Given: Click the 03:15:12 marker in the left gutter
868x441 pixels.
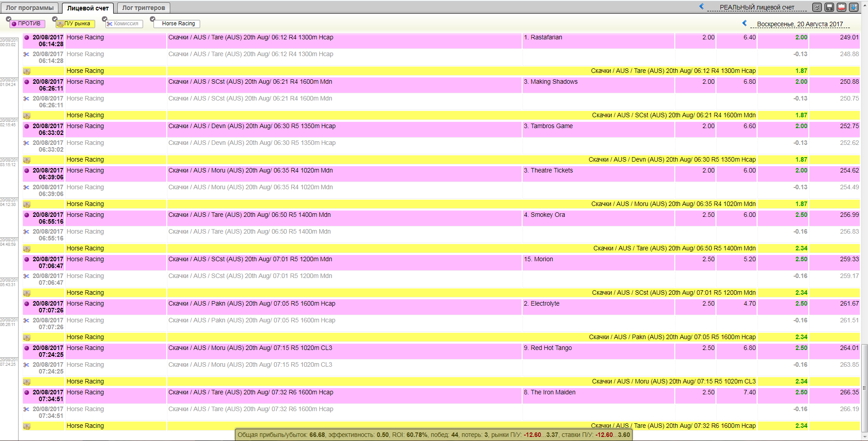Looking at the screenshot, I should pyautogui.click(x=9, y=162).
